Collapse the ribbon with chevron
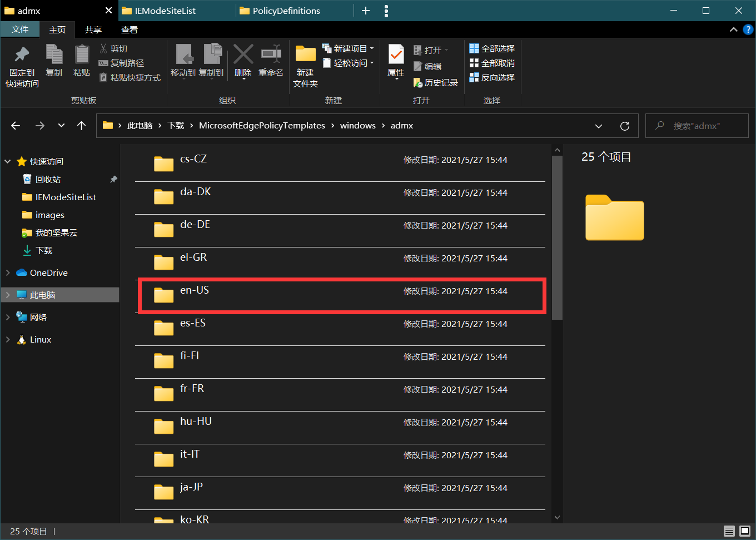Viewport: 756px width, 540px height. (734, 29)
